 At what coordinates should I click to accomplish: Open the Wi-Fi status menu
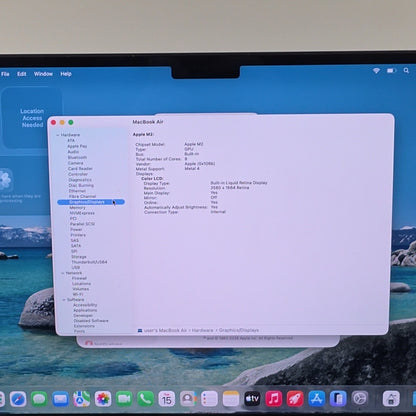click(x=376, y=71)
